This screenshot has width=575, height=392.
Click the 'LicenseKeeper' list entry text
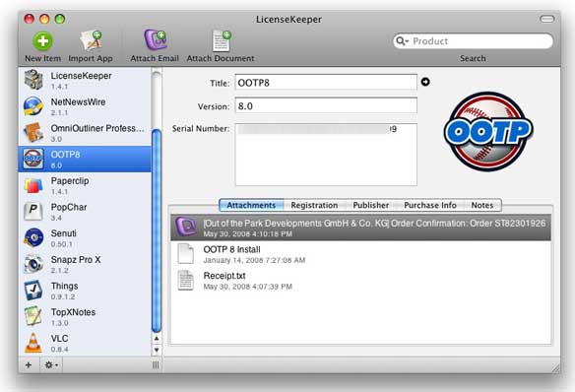[x=81, y=76]
